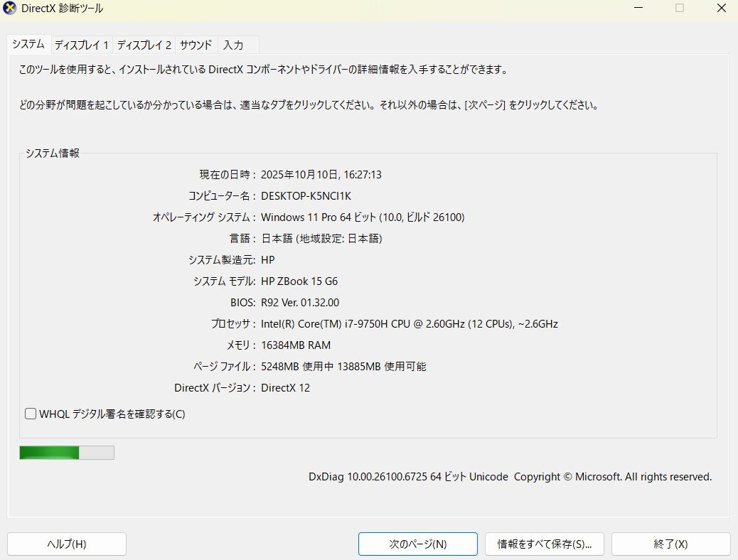Click the DirectX 12 version text
The height and width of the screenshot is (560, 738).
286,387
